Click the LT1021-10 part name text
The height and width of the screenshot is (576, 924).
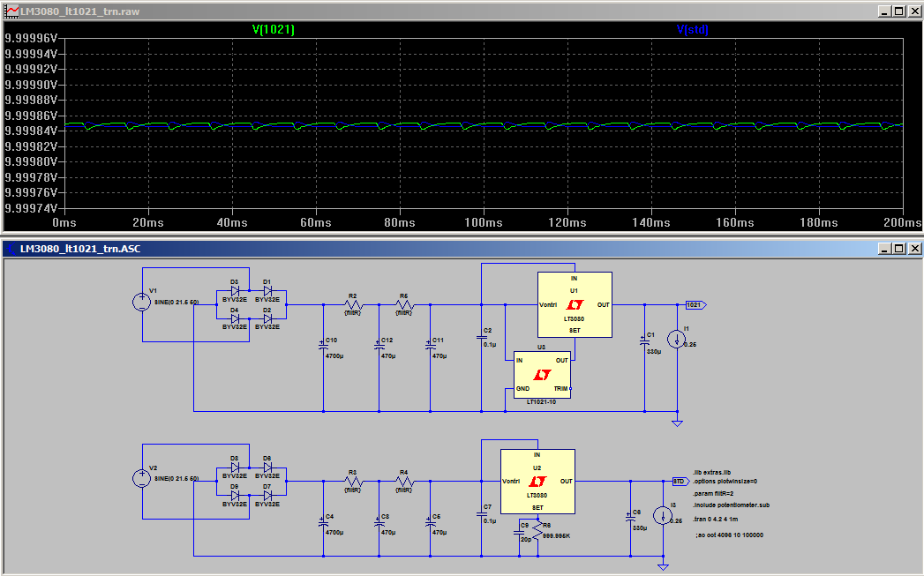(541, 401)
